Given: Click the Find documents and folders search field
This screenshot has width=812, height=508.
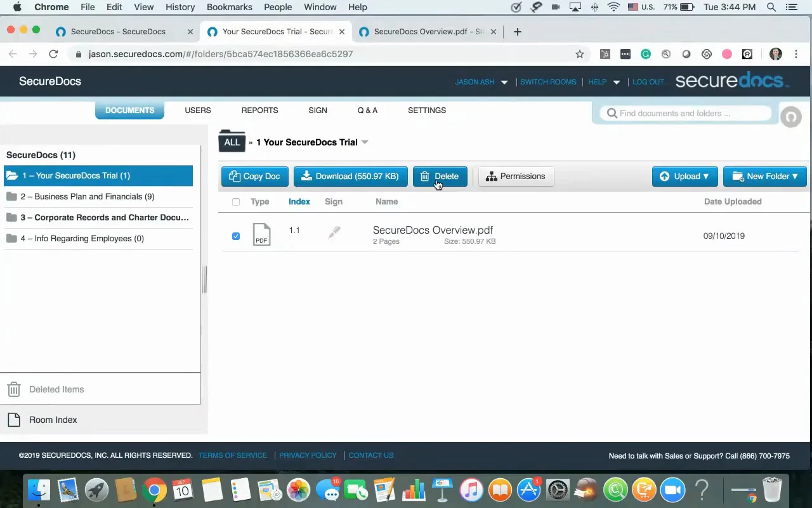Looking at the screenshot, I should 686,114.
